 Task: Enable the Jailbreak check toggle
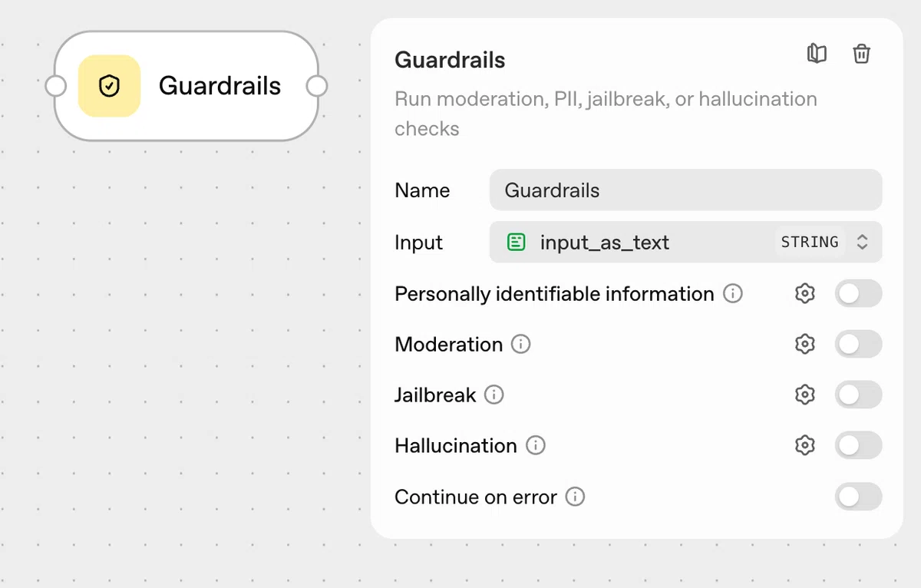[858, 395]
